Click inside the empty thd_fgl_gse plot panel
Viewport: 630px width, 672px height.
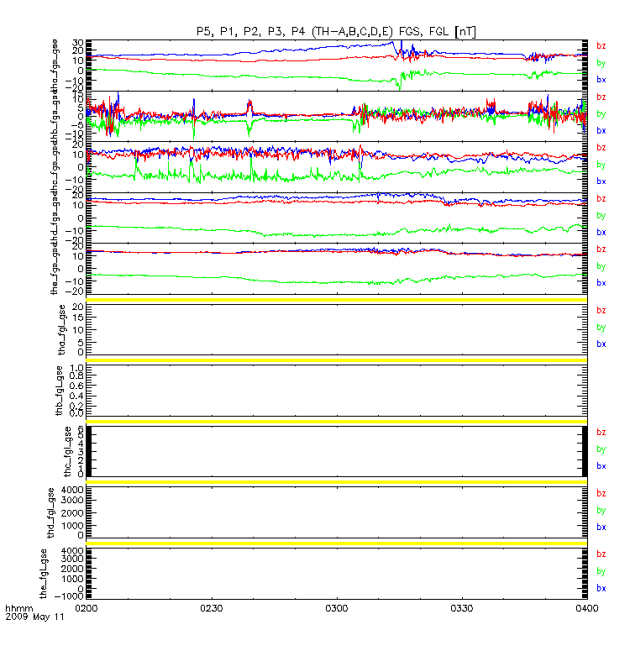[337, 512]
